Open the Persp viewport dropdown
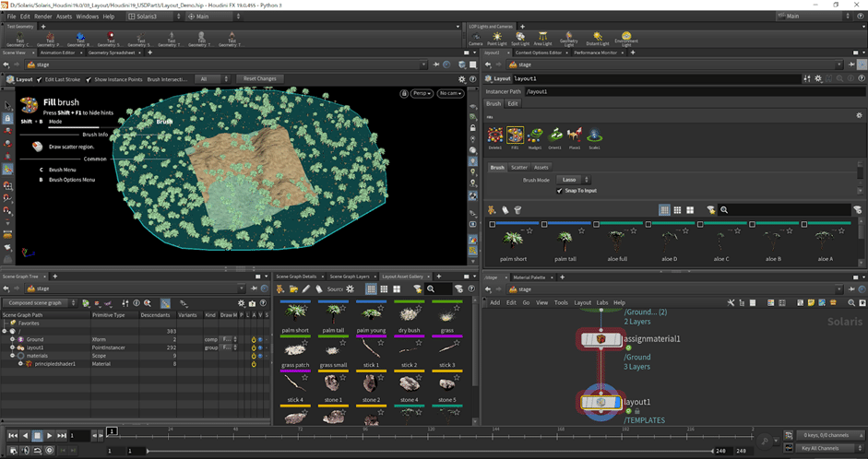 tap(422, 93)
